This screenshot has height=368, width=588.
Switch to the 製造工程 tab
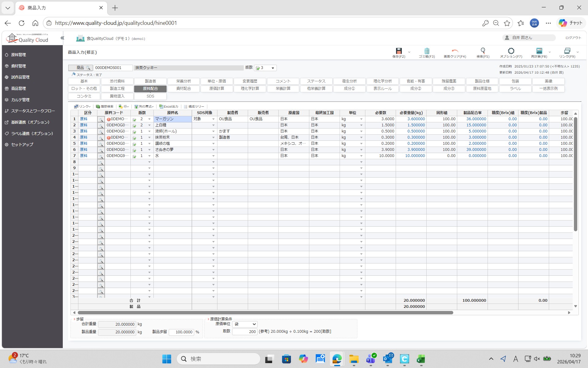[x=117, y=89]
